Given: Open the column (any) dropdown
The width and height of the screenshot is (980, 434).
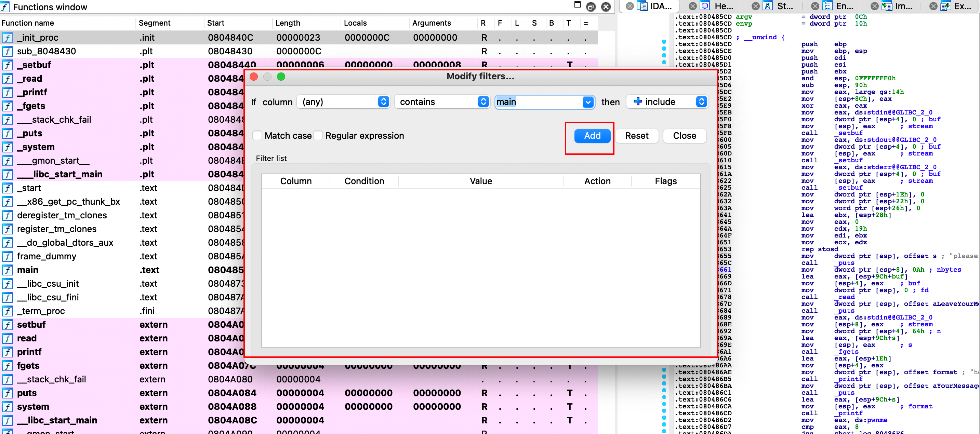Looking at the screenshot, I should point(343,102).
